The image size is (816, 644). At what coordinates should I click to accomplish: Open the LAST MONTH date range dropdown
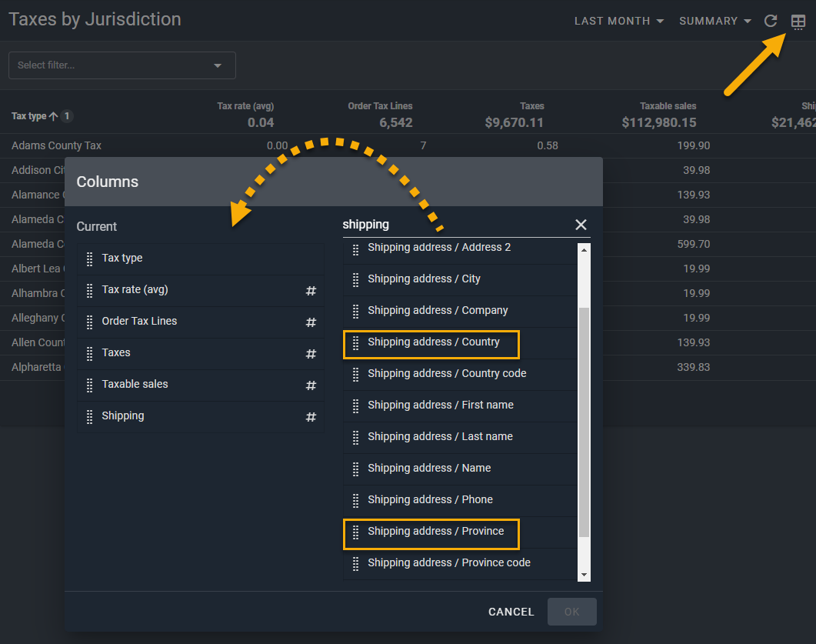619,22
